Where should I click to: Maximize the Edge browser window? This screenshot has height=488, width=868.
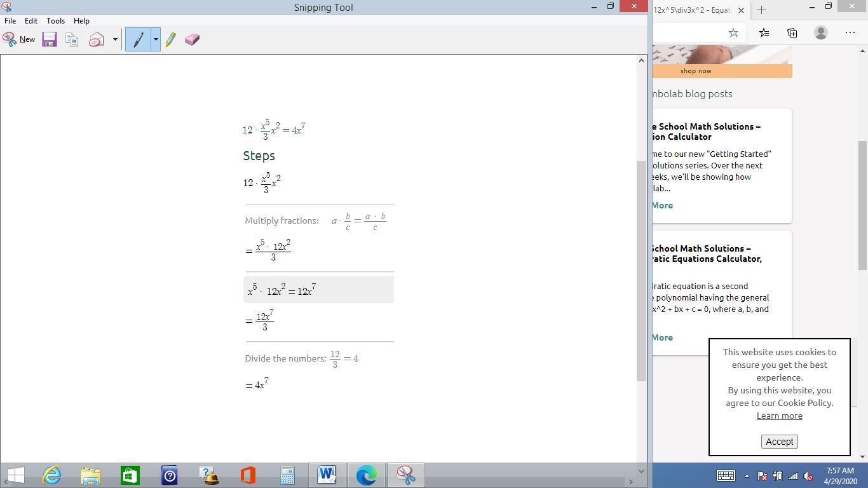829,7
